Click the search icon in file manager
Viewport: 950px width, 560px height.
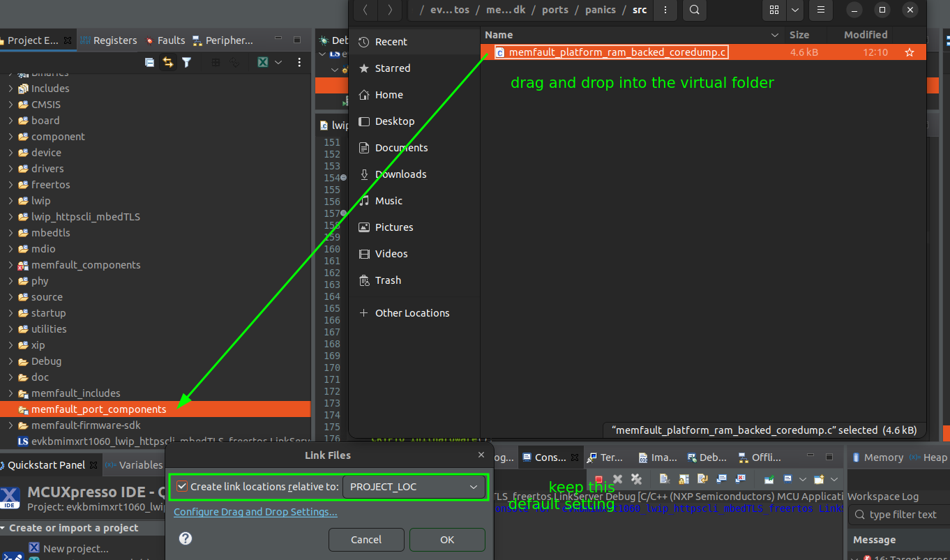[694, 10]
